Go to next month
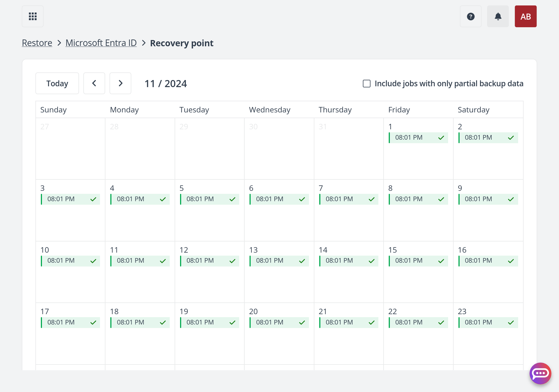 (120, 83)
